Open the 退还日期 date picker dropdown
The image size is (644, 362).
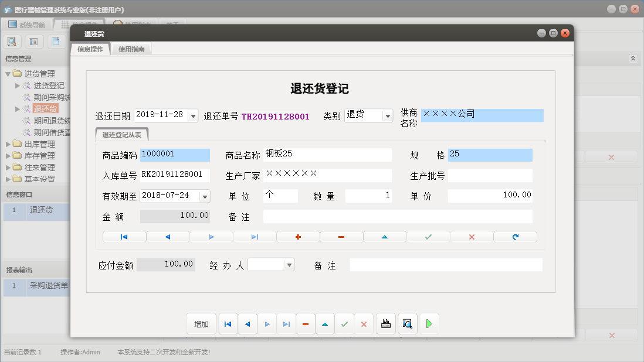(194, 115)
